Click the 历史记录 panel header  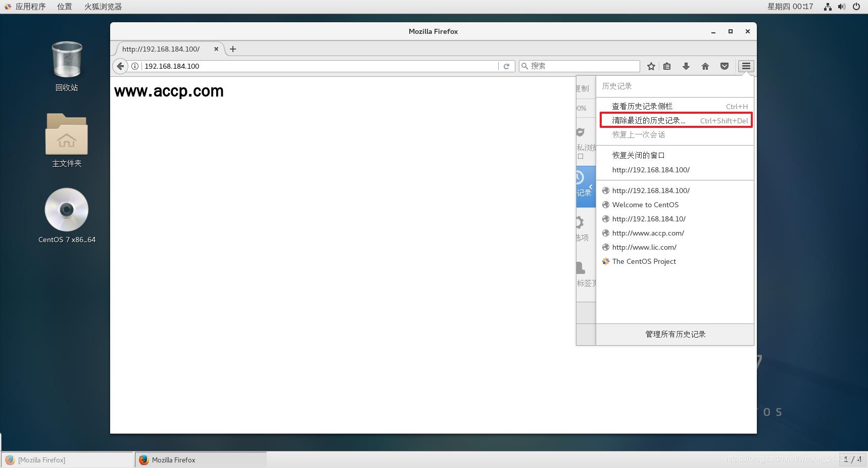[617, 86]
